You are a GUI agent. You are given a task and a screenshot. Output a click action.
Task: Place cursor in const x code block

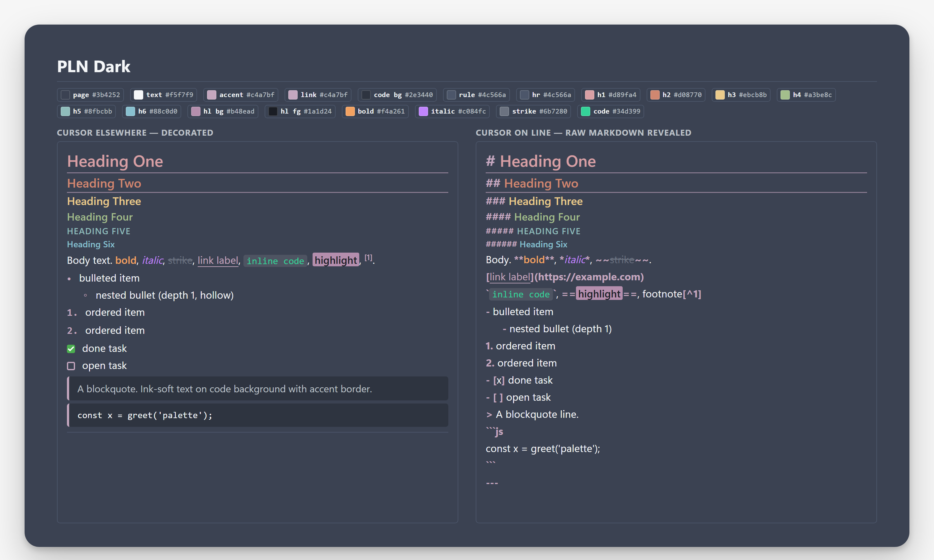click(x=257, y=415)
